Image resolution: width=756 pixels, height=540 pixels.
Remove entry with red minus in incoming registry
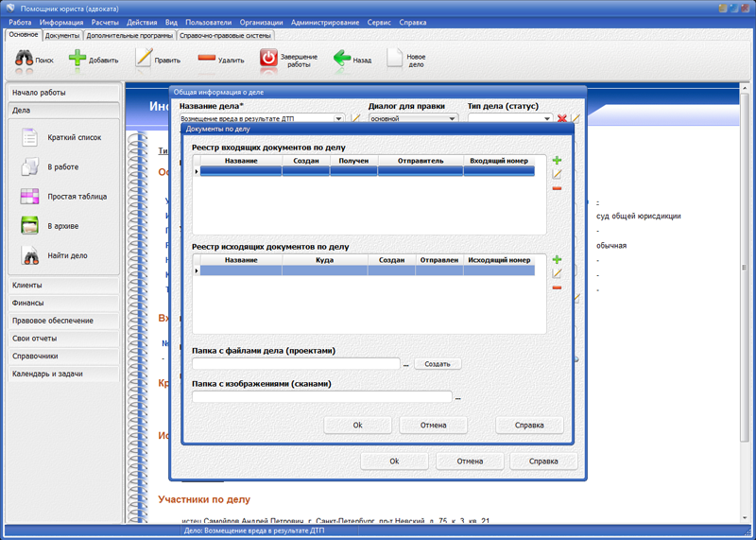[557, 188]
